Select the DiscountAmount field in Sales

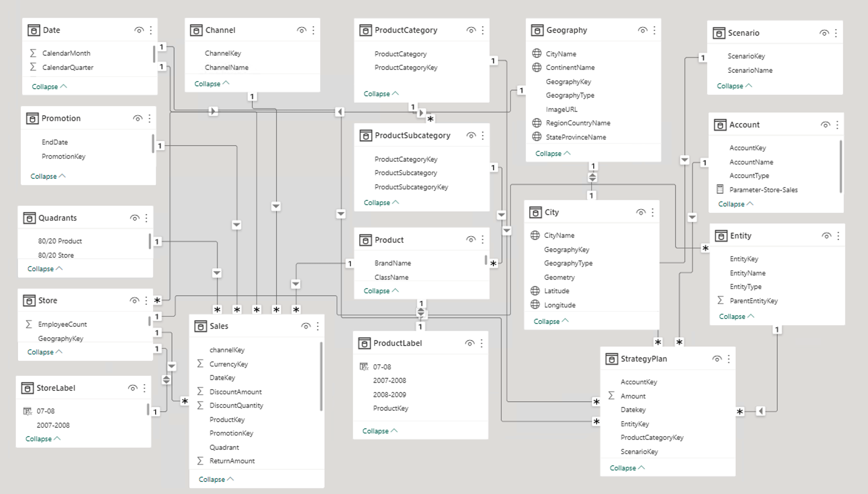click(235, 392)
